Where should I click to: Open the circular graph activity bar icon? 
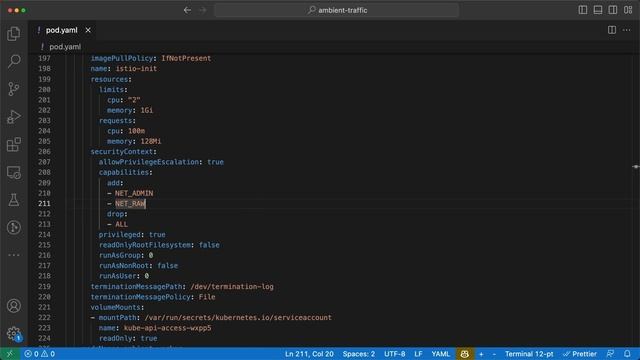pyautogui.click(x=14, y=227)
